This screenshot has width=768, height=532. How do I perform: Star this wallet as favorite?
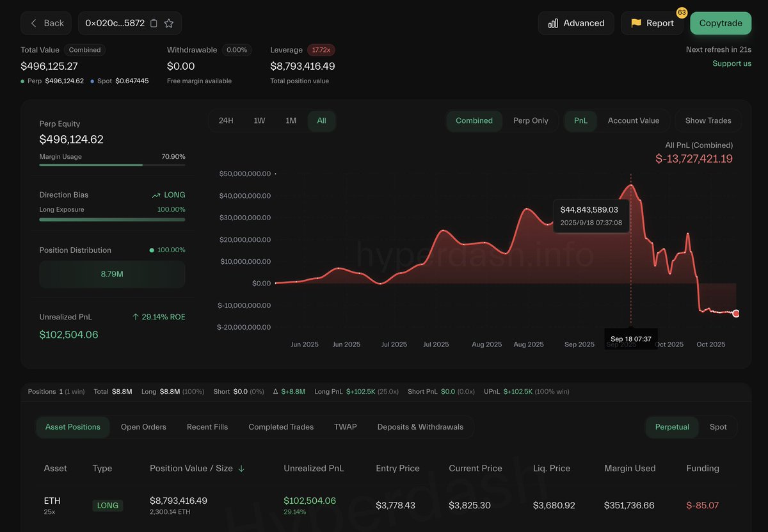(x=169, y=23)
